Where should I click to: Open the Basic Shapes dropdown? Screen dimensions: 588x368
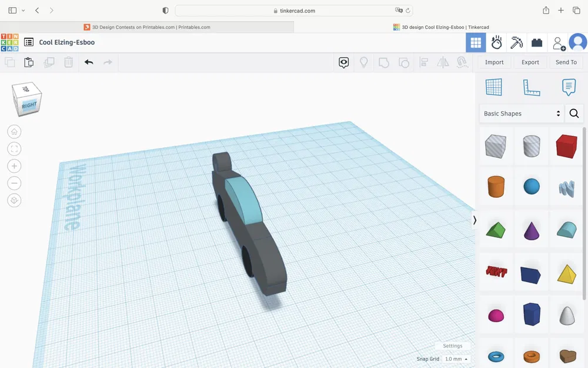coord(520,113)
